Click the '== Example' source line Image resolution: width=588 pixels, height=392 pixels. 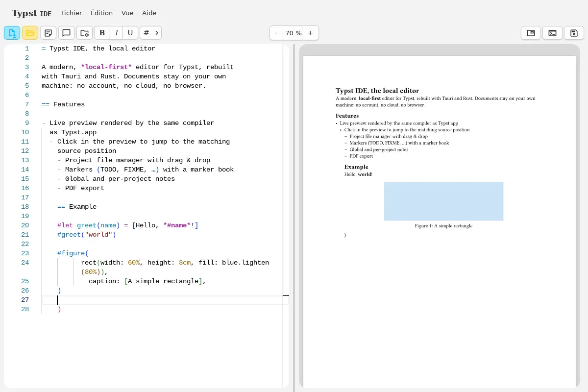click(x=77, y=207)
